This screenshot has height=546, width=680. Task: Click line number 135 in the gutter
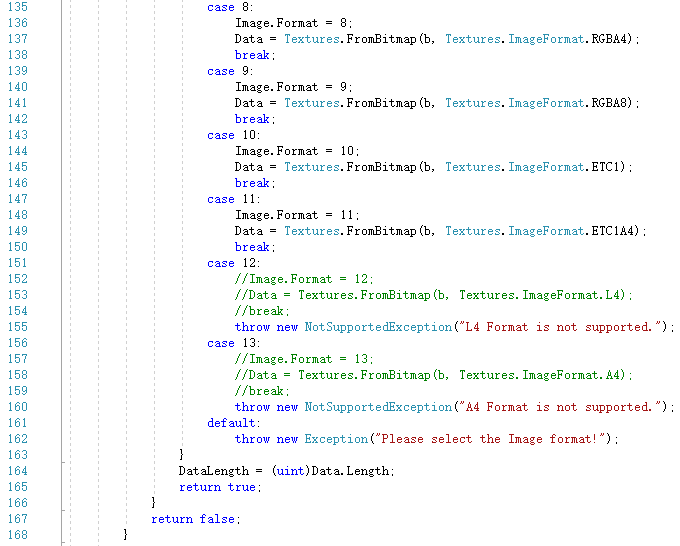(x=18, y=7)
